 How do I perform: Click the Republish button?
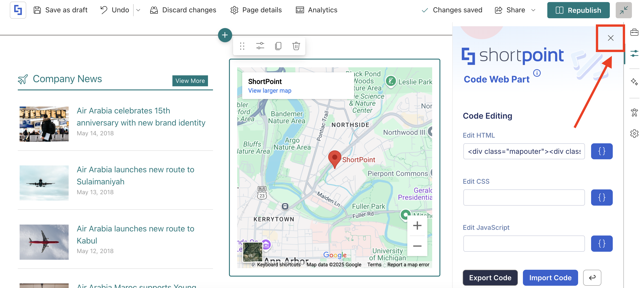(x=578, y=10)
